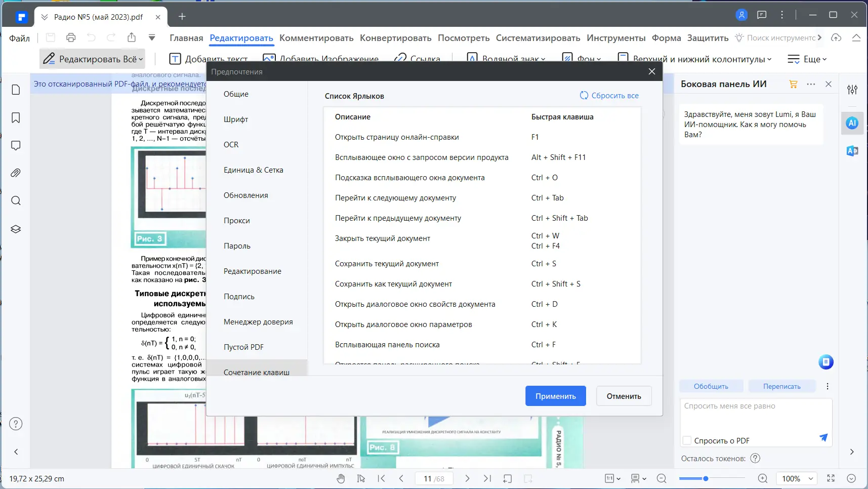Click the cloud upload icon
Viewport: 868px width, 489px height.
tap(836, 38)
